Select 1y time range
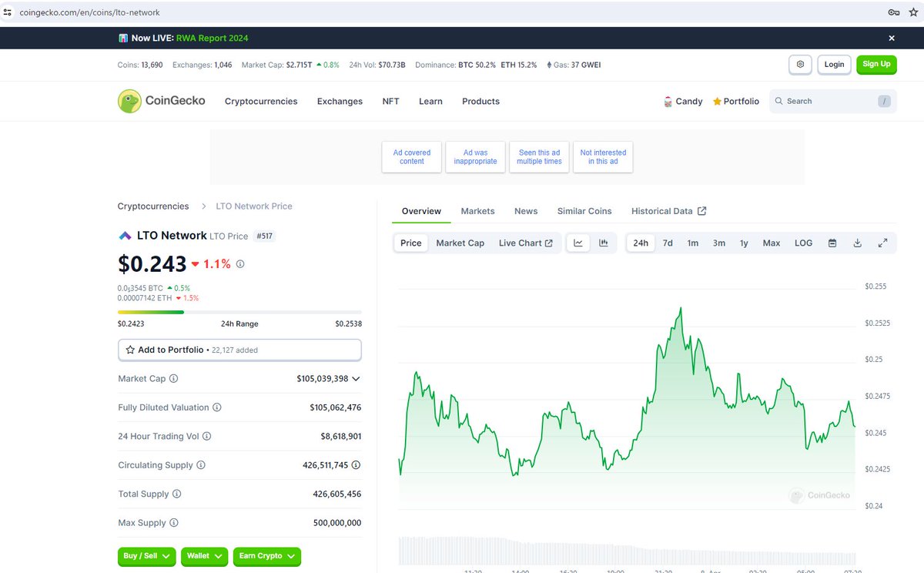The image size is (924, 573). [744, 243]
